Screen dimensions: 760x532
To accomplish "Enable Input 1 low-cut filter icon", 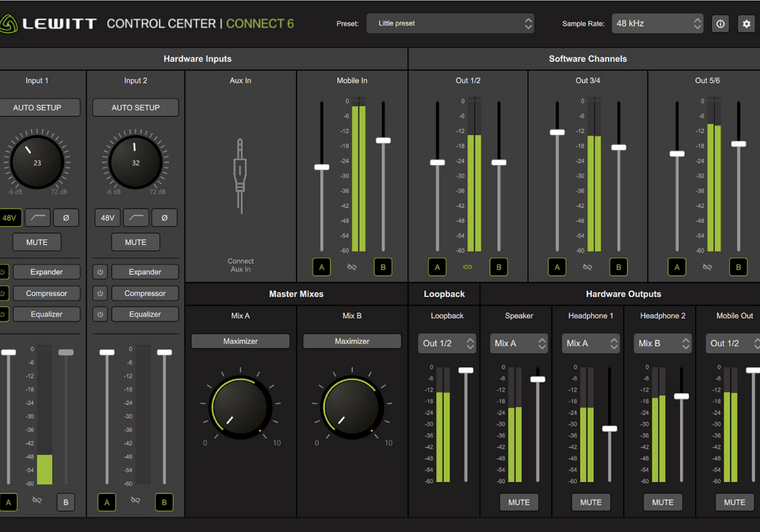I will [x=38, y=218].
